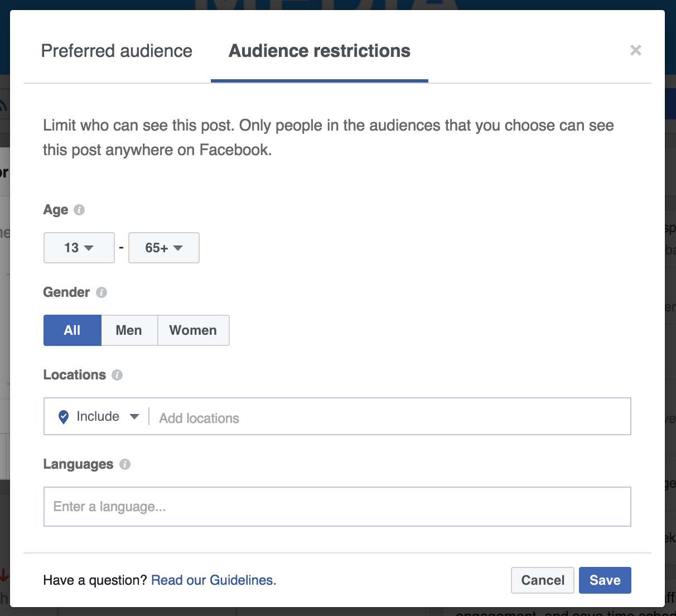This screenshot has height=616, width=676.
Task: Click the info icon next to Age
Action: click(x=79, y=210)
